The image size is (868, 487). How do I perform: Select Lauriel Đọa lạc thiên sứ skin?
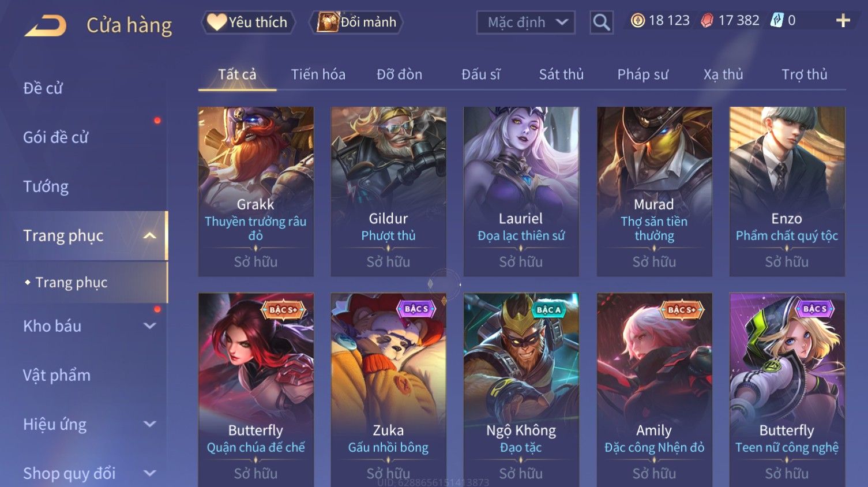(x=521, y=191)
